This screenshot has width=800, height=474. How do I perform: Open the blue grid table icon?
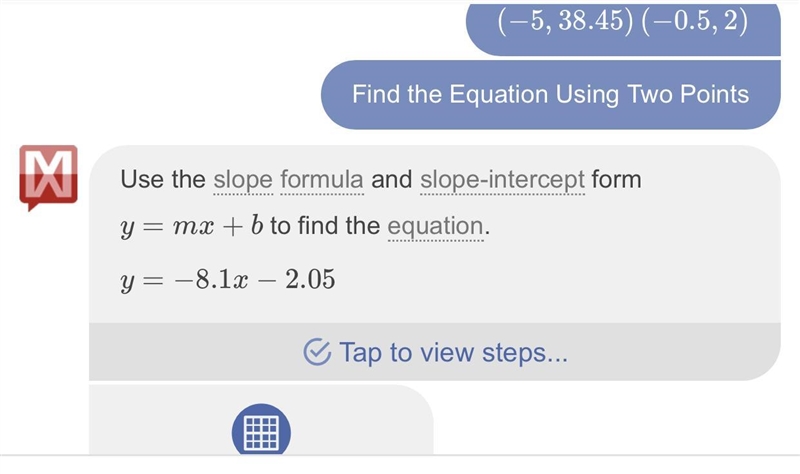[x=261, y=430]
